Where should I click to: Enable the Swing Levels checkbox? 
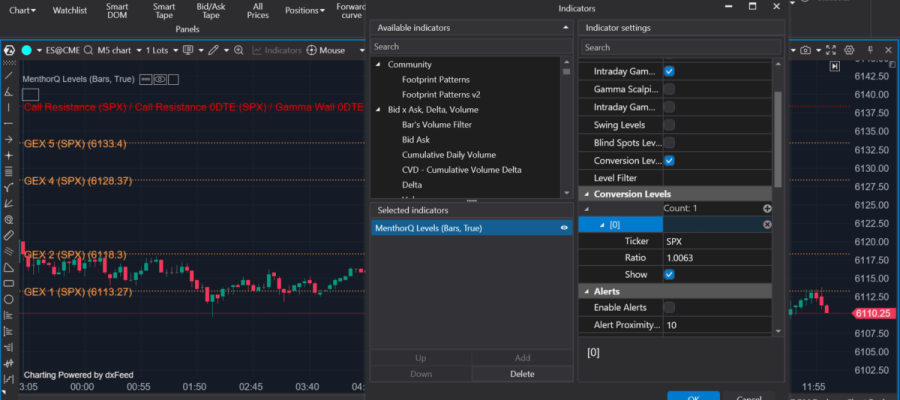[669, 125]
